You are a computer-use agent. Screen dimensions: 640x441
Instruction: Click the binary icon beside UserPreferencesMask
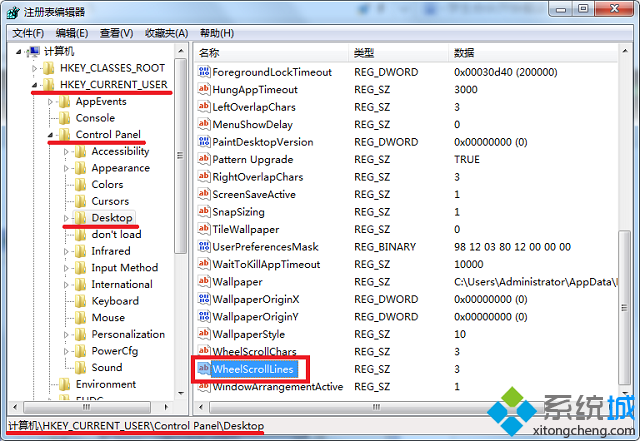204,247
